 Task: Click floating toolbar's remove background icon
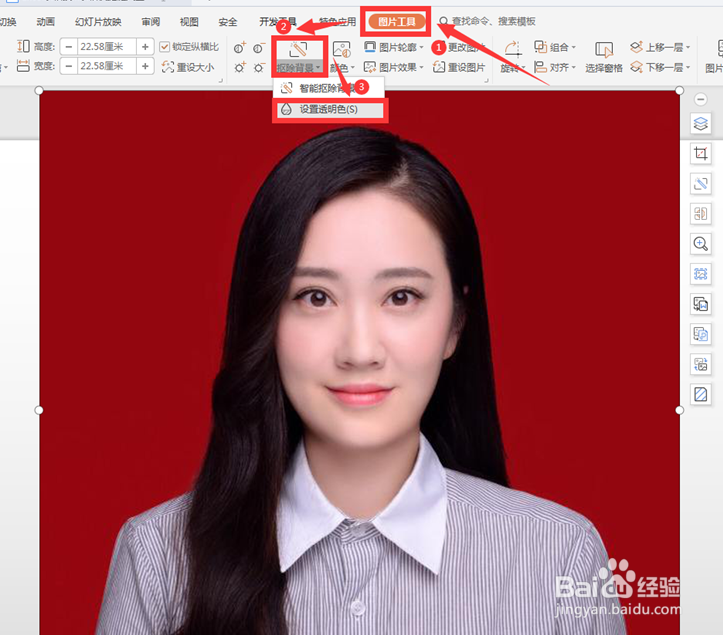point(700,184)
